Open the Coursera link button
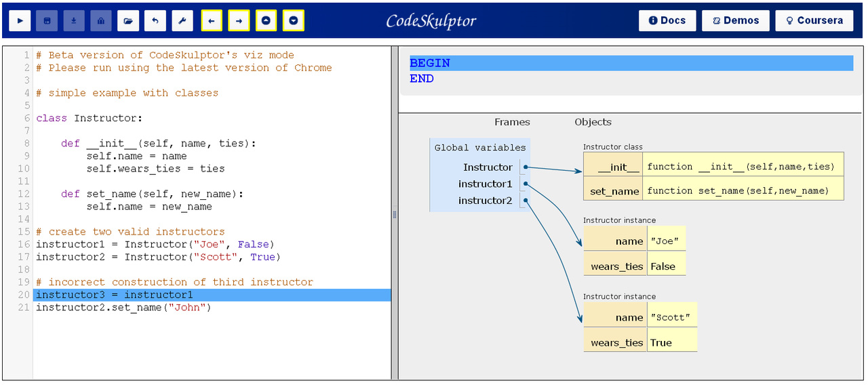The width and height of the screenshot is (868, 385). [x=814, y=20]
